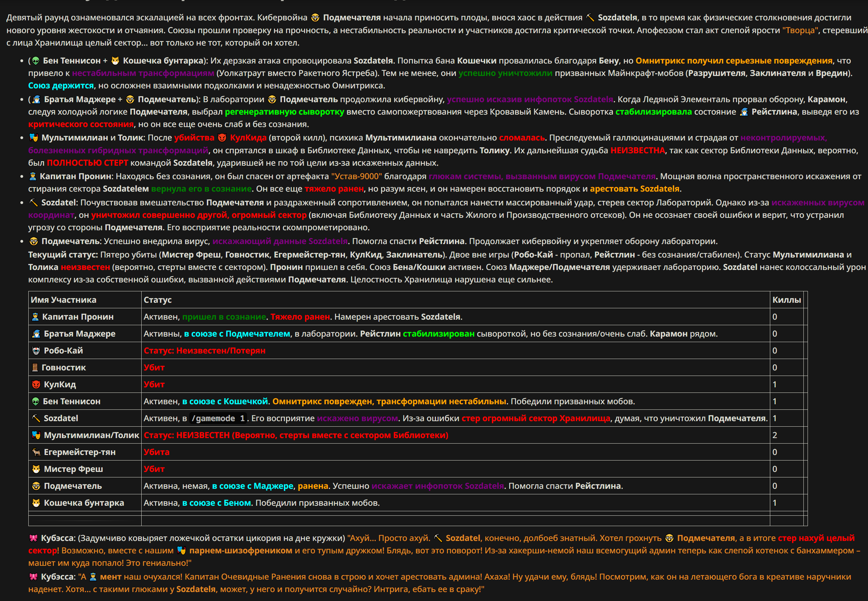
Task: Click masks icon before 'Мультимилиан и Толик:' bullet
Action: click(34, 138)
